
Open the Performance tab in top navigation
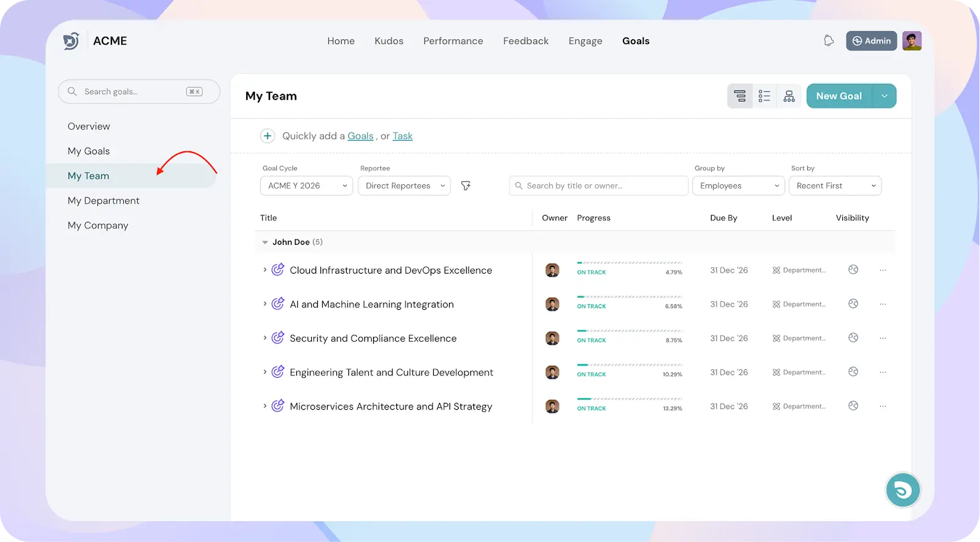coord(453,41)
